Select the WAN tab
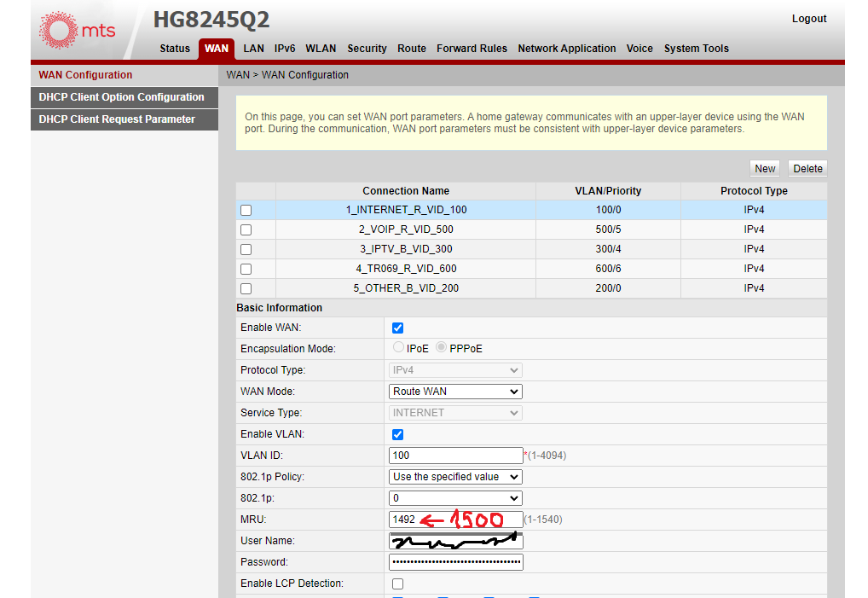 click(217, 48)
